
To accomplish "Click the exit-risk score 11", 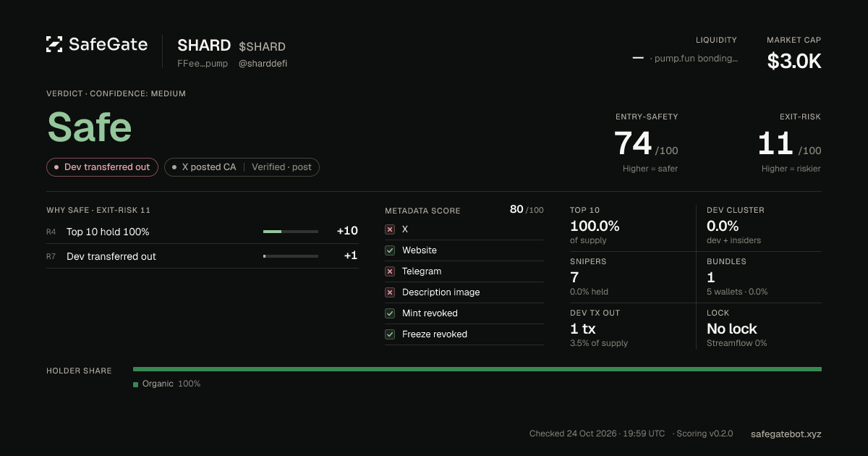I will coord(775,143).
